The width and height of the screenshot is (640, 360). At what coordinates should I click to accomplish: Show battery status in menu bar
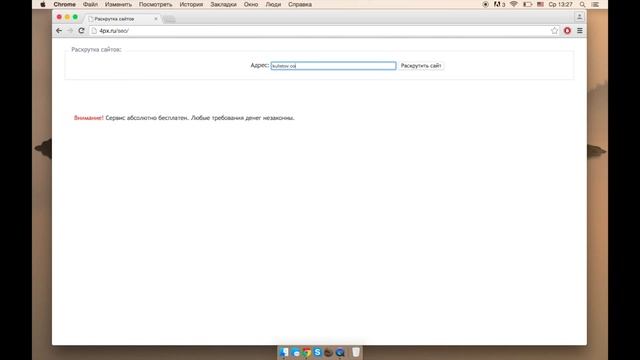(x=527, y=4)
